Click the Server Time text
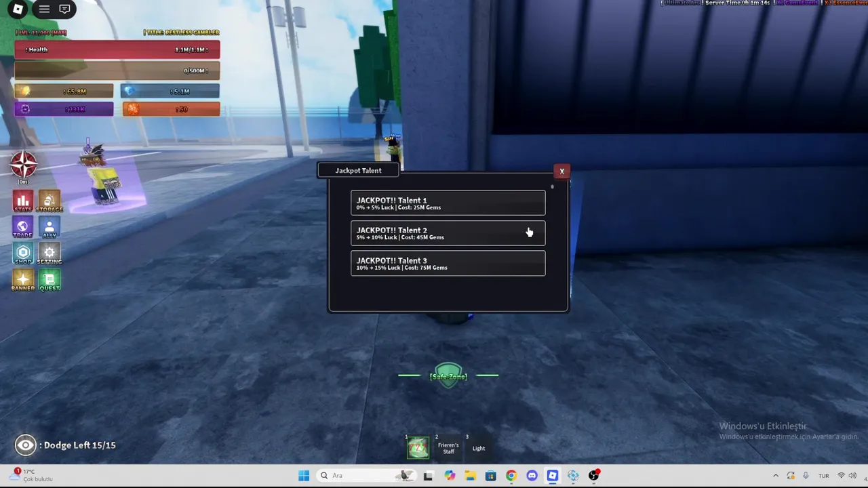Screen dimensions: 868x488 point(737,3)
